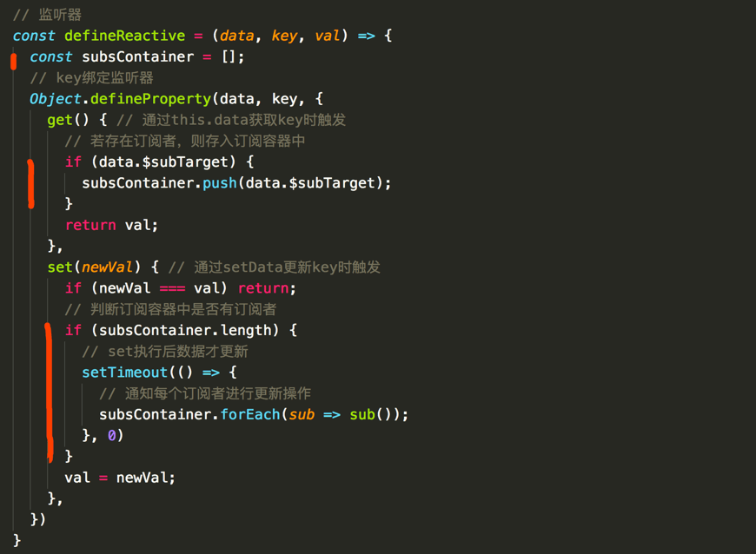Place cursor on the empty array literal []
756x554 pixels.
tap(232, 57)
